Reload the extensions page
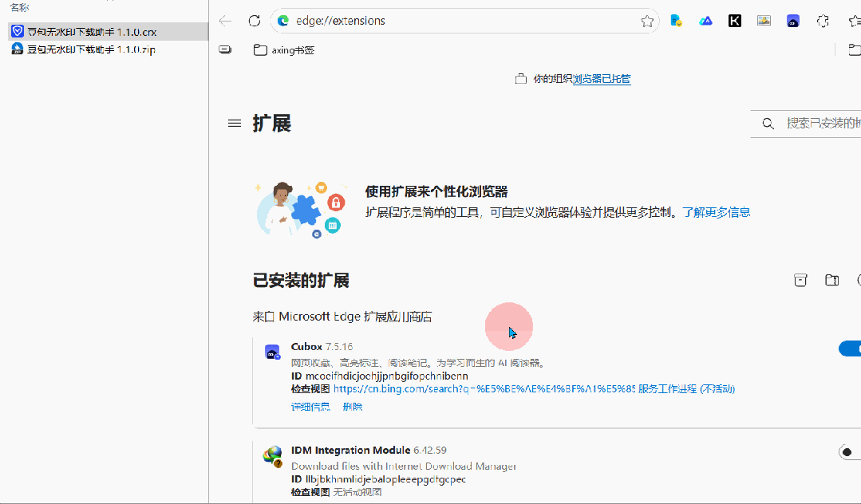Image resolution: width=861 pixels, height=504 pixels. (255, 21)
